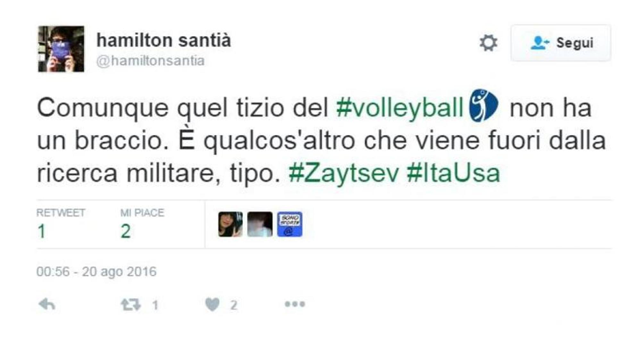Click the 00:56 - 20 ago 2016 timestamp
This screenshot has width=644, height=346.
click(x=96, y=272)
